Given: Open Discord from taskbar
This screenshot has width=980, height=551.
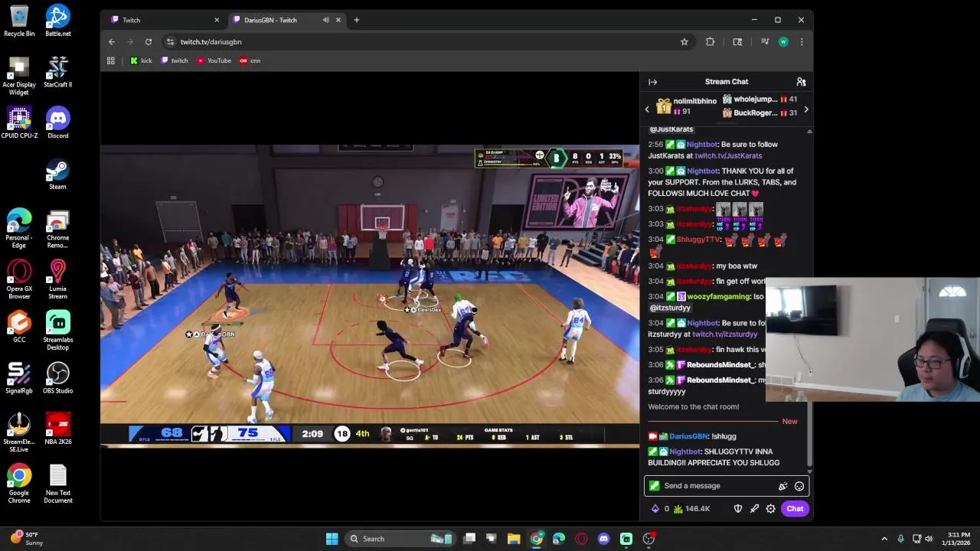Looking at the screenshot, I should point(603,539).
